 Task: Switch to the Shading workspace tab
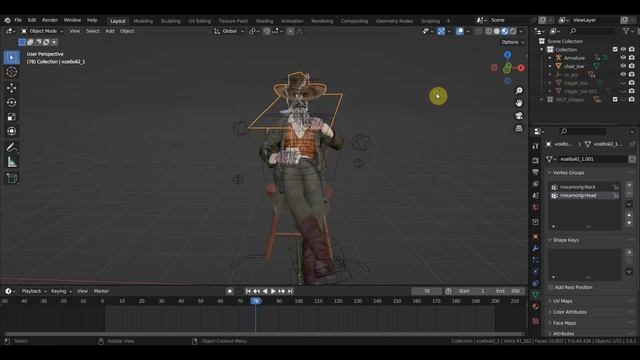pyautogui.click(x=264, y=21)
